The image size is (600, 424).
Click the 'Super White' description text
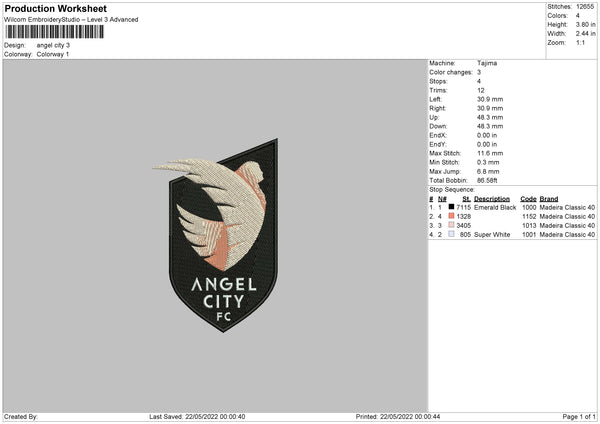coord(492,235)
